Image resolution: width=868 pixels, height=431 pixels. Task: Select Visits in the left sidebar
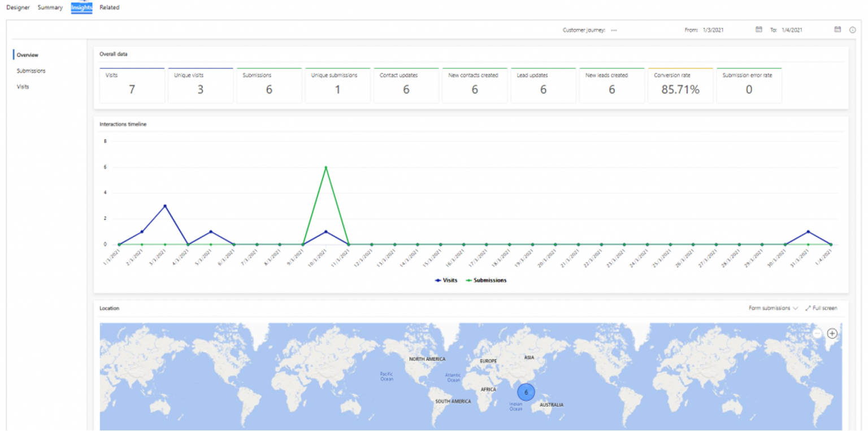point(23,87)
